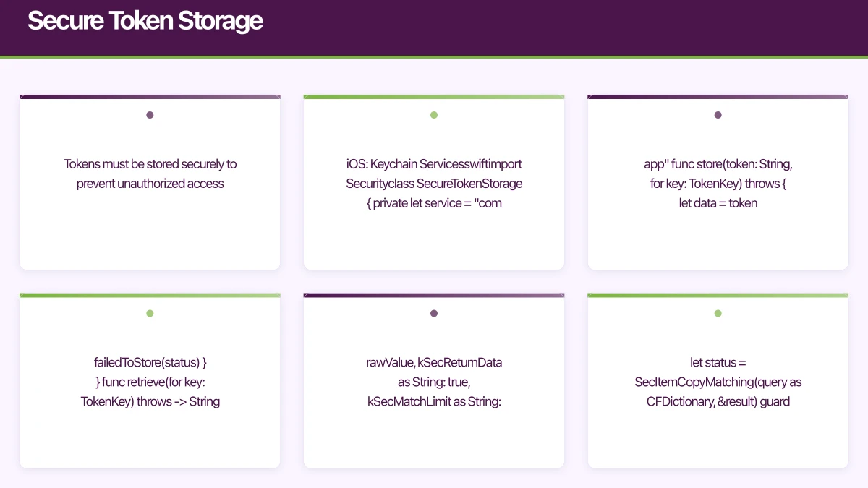Viewport: 868px width, 488px height.
Task: Click the green divider strip below the header
Action: click(x=434, y=53)
